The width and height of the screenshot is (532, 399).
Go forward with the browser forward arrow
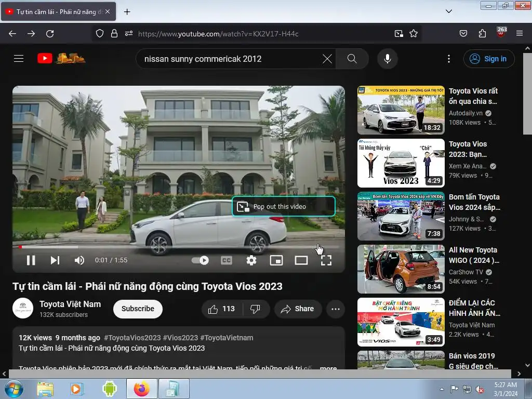pos(31,34)
